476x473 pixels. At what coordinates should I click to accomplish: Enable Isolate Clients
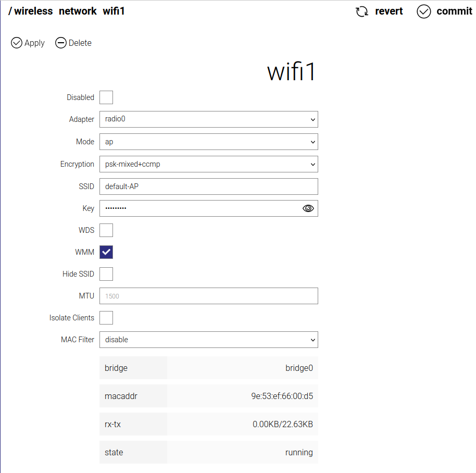pos(106,317)
